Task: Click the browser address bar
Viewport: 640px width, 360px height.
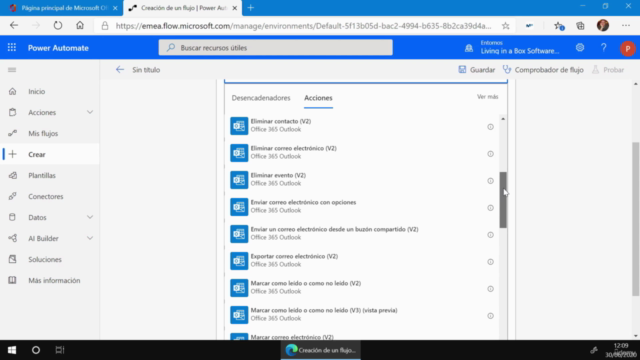Action: pyautogui.click(x=303, y=26)
